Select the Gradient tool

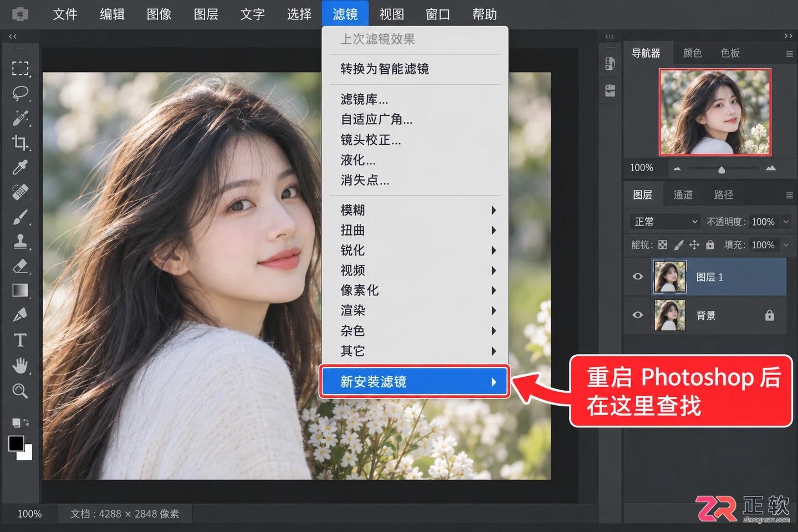click(21, 290)
